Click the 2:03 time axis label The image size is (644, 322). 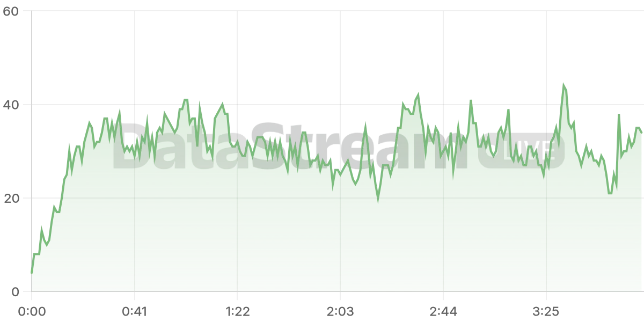340,311
